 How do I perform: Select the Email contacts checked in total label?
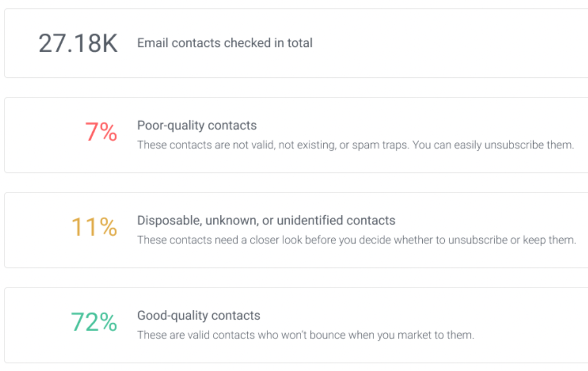[225, 43]
